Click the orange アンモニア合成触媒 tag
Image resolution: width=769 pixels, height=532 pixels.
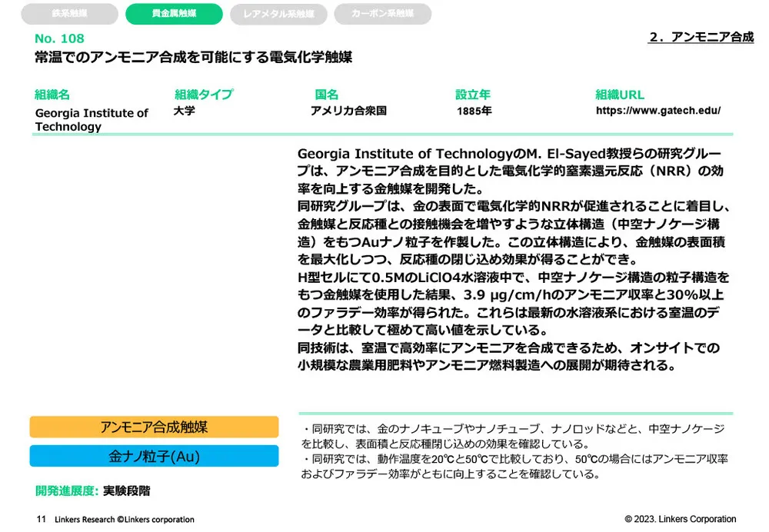pos(154,427)
